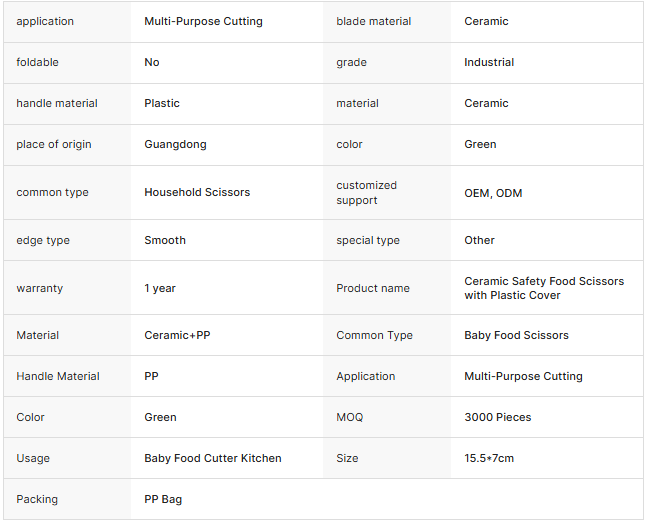Click the 'Ceramic+PP' material value

(177, 335)
